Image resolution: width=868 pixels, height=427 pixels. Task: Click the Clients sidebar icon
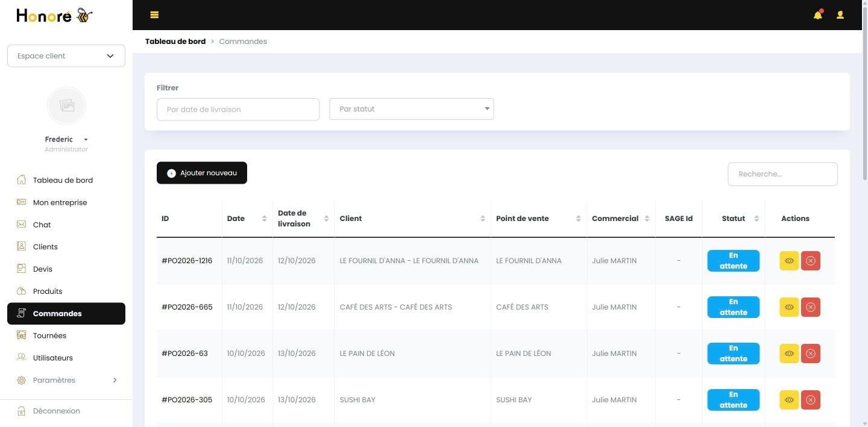tap(22, 246)
